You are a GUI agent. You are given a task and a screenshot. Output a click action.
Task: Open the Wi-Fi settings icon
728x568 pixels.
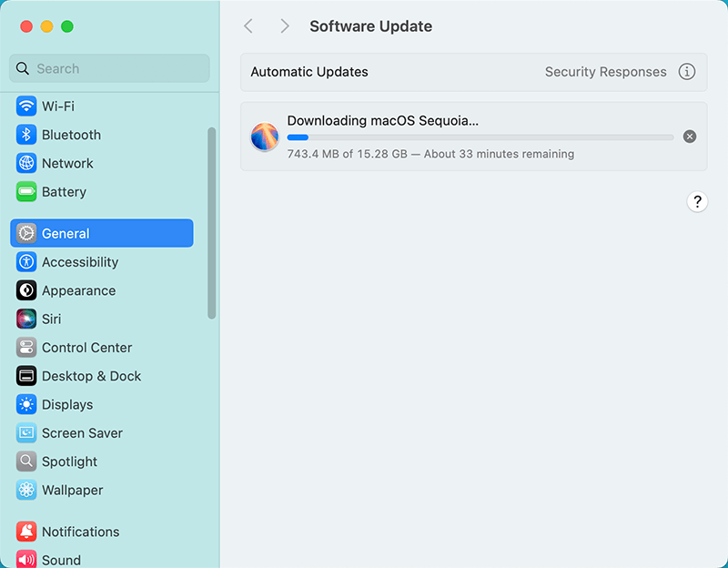tap(25, 106)
